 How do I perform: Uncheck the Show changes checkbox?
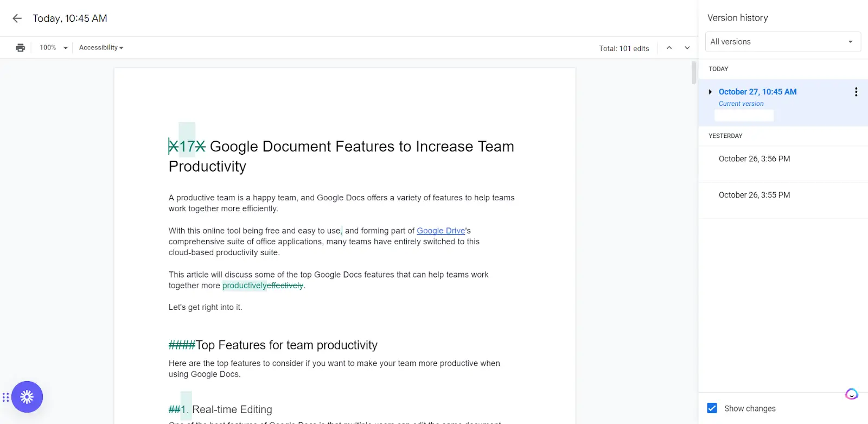tap(712, 408)
